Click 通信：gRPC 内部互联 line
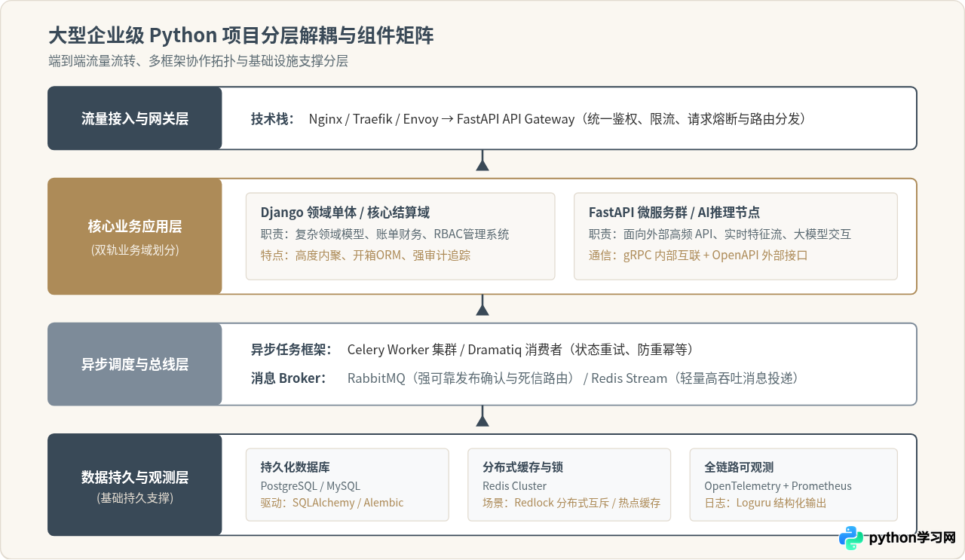This screenshot has height=560, width=965. coord(698,256)
